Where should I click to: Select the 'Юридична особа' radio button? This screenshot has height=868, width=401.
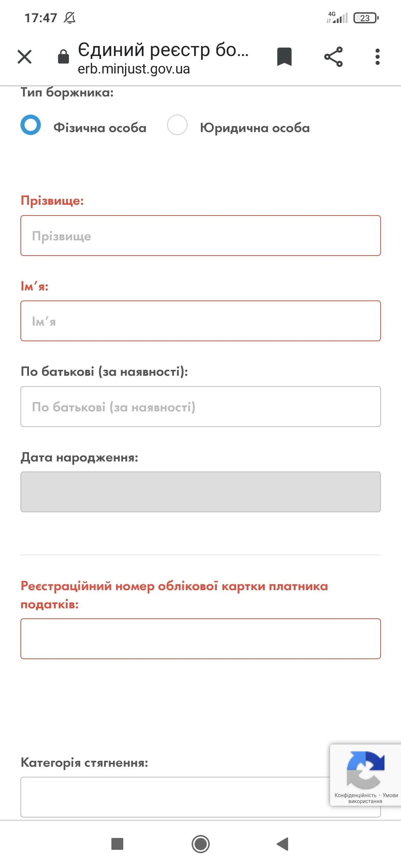(177, 125)
